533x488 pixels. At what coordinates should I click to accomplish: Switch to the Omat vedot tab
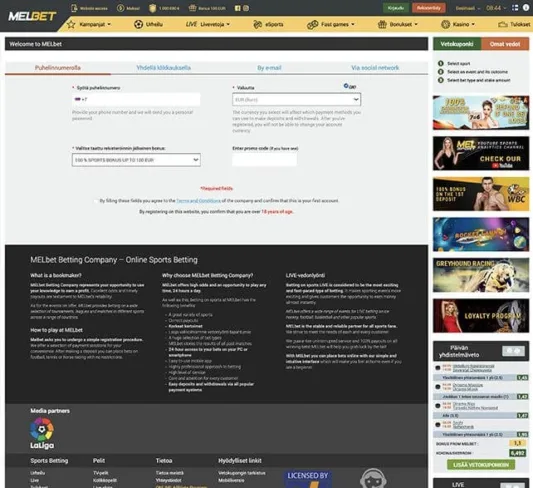coord(505,44)
